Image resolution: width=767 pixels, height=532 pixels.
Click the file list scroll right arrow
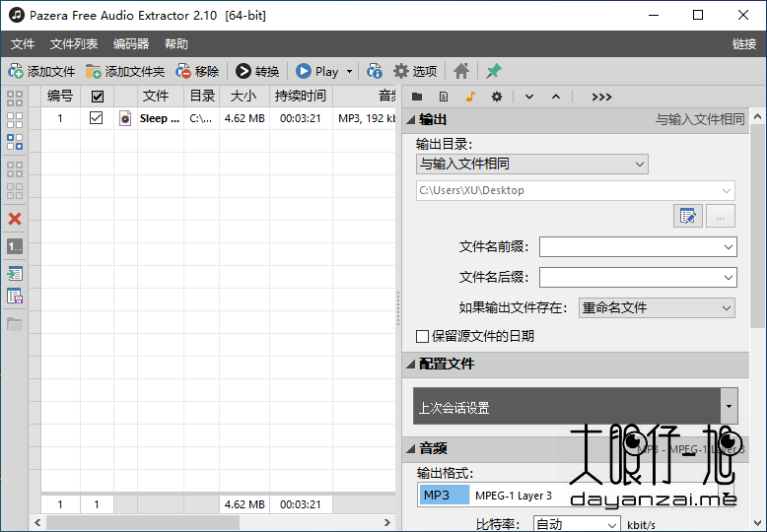tap(386, 523)
